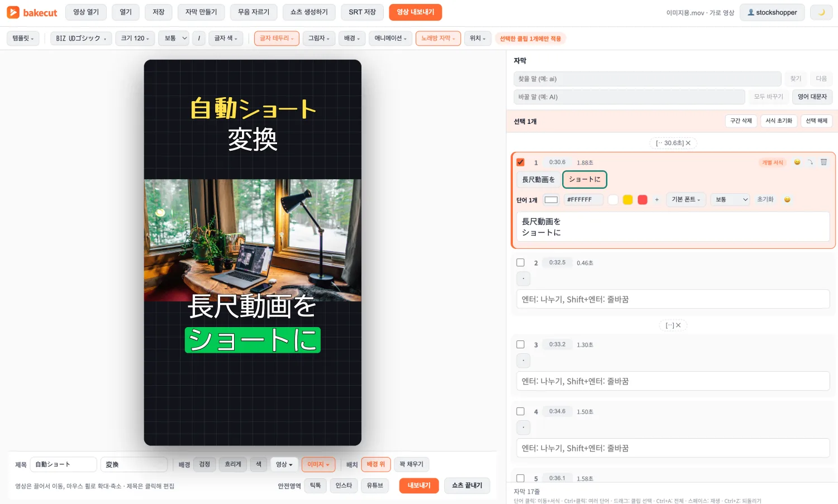The height and width of the screenshot is (504, 838).
Task: Open the 템플릿 dropdown
Action: 23,39
